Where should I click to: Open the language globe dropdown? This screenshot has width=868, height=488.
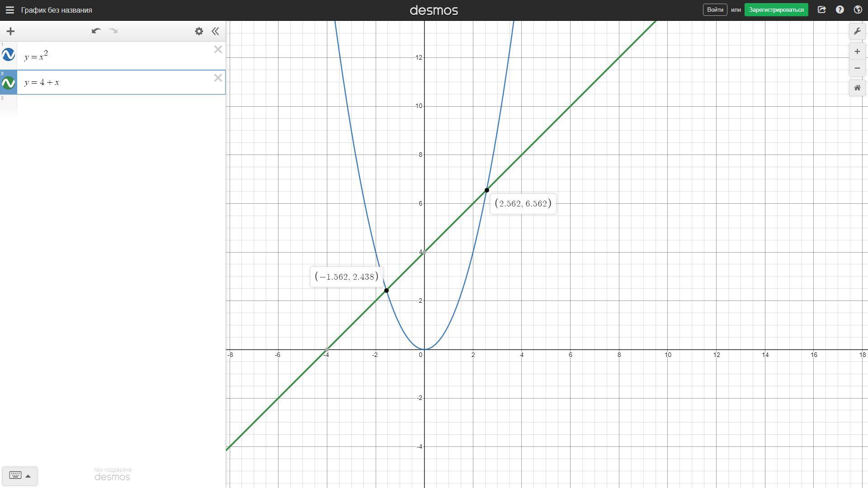[x=858, y=10]
